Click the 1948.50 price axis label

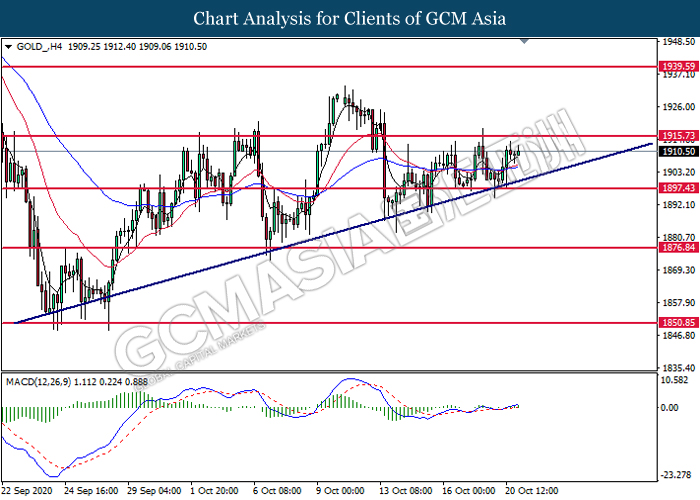[677, 43]
